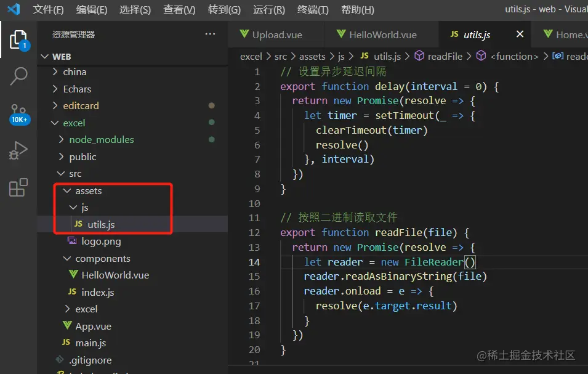The height and width of the screenshot is (374, 588).
Task: Click js folder segment in breadcrumb
Action: coord(341,57)
